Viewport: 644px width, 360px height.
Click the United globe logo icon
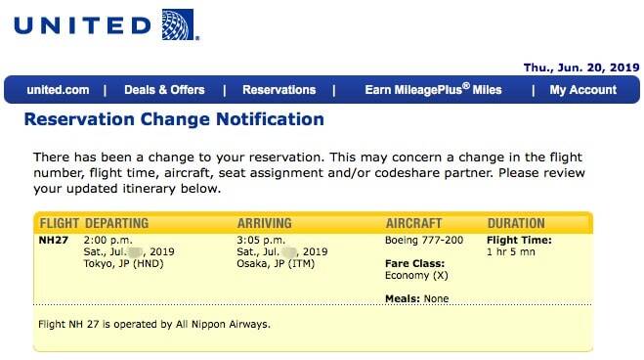178,24
